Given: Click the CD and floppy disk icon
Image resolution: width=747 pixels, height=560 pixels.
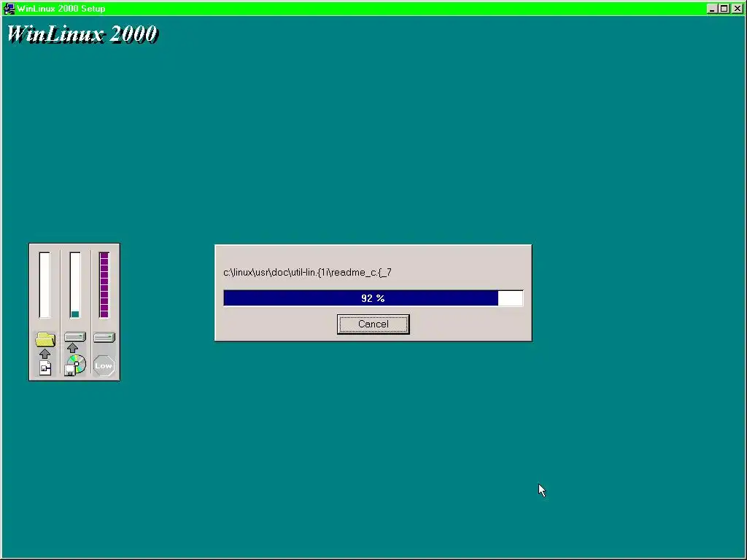Looking at the screenshot, I should pos(75,365).
